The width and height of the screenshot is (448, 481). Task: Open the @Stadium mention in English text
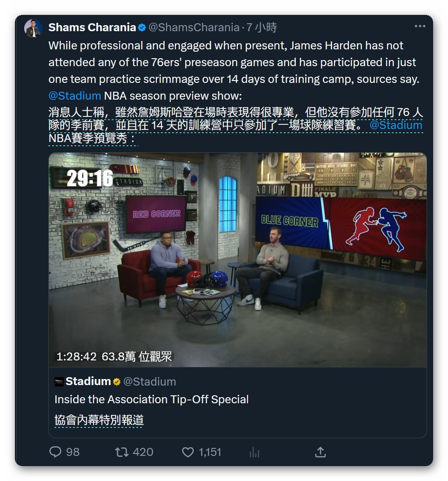click(x=75, y=96)
